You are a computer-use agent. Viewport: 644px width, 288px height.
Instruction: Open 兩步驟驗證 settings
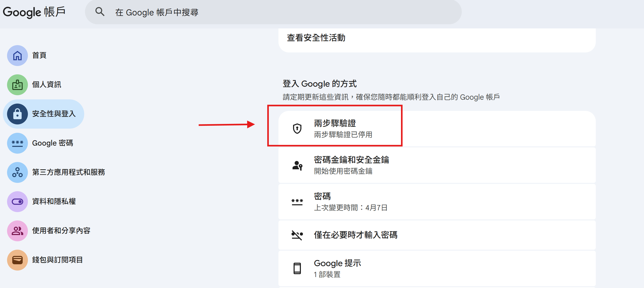point(335,123)
